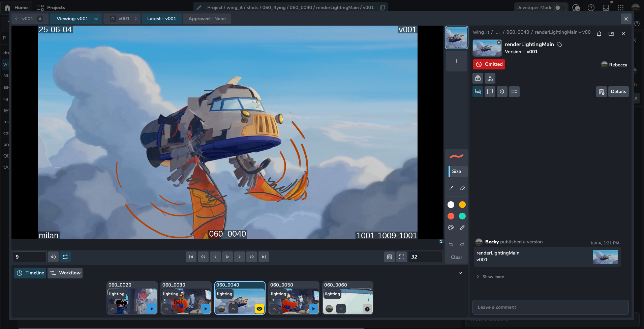Choose the teal color swatch
The image size is (644, 329).
pos(462,216)
